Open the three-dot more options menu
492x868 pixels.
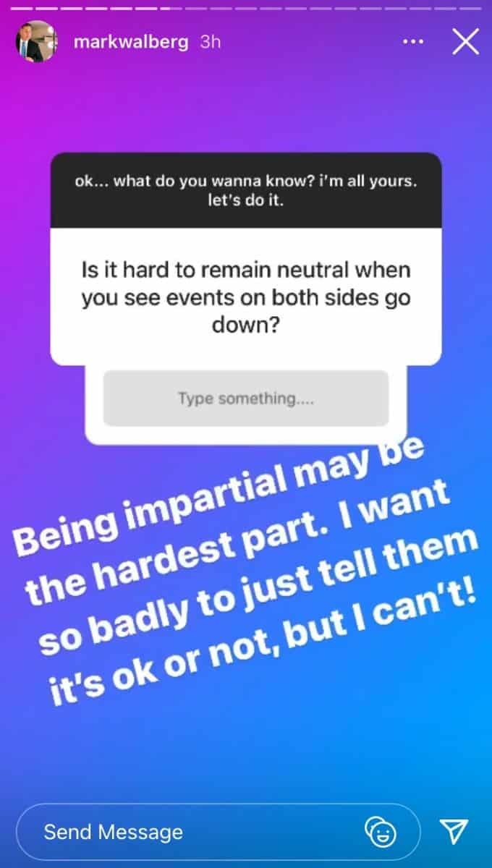413,43
